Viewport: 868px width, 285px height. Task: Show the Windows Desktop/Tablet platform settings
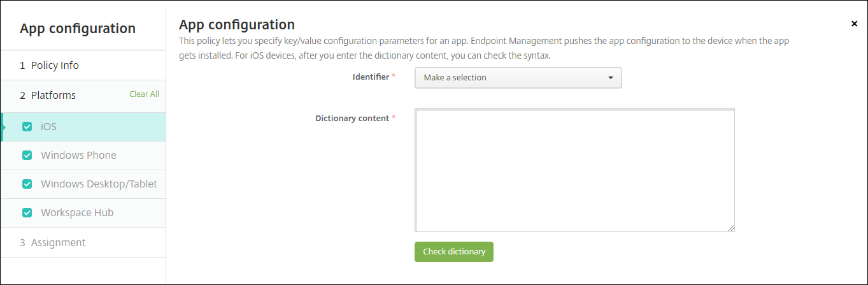(x=99, y=184)
